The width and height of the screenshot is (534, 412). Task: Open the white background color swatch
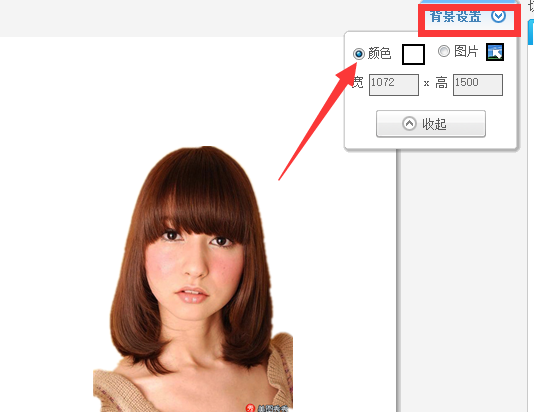[413, 54]
